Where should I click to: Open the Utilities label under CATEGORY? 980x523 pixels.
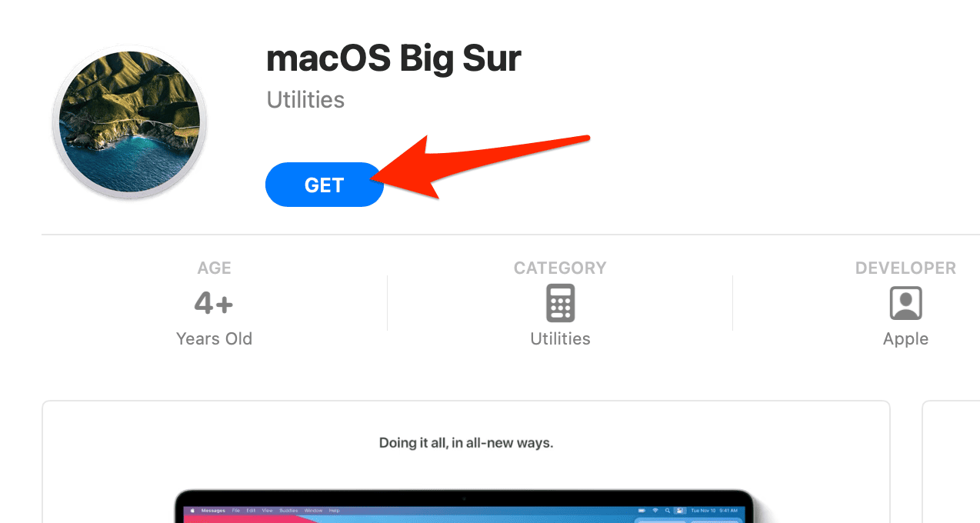560,339
